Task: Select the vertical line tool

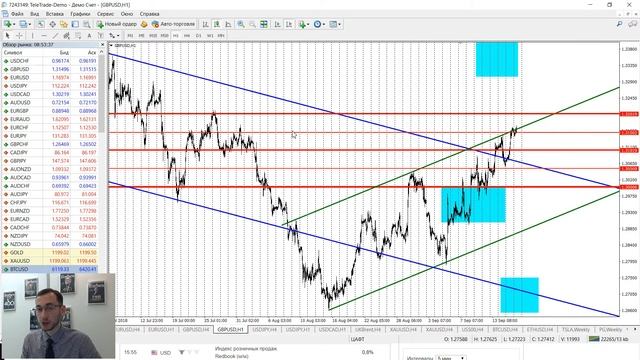Action: (33, 36)
